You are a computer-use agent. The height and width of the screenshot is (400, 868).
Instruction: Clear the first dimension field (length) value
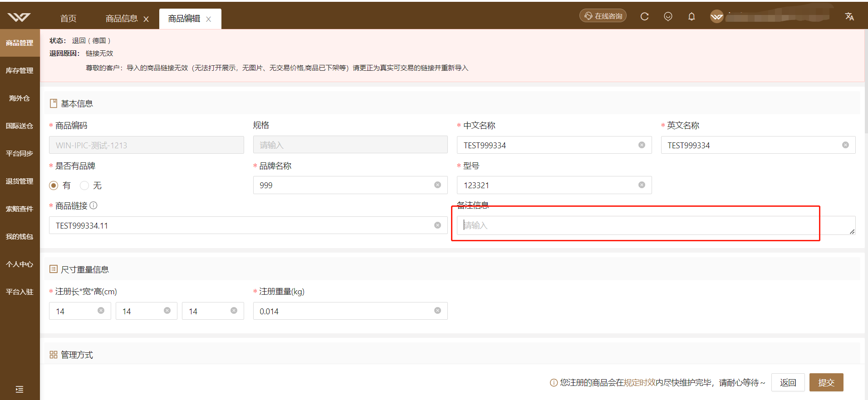(x=101, y=311)
